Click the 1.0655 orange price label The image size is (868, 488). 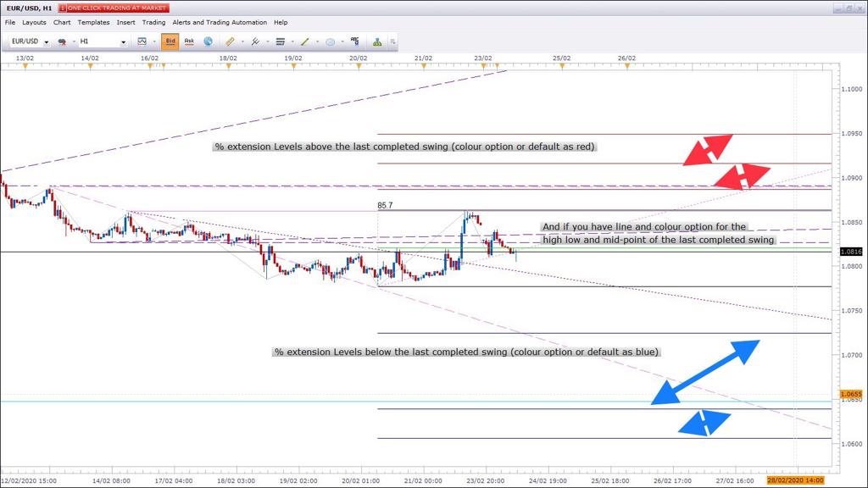851,394
